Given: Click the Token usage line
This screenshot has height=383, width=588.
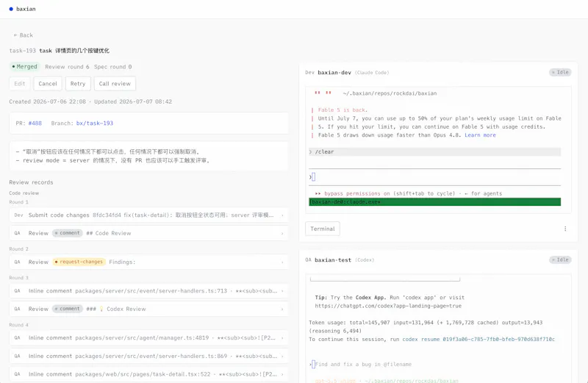Looking at the screenshot, I should coord(426,323).
